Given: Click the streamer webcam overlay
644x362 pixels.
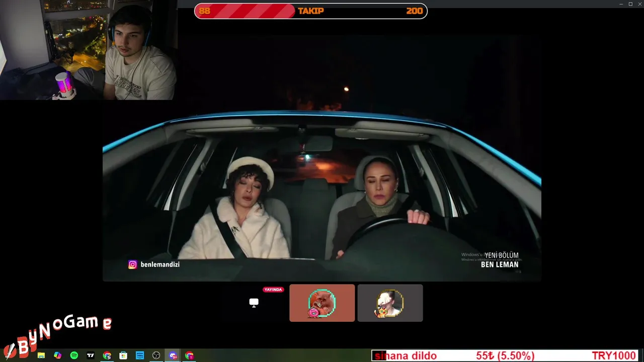Looking at the screenshot, I should click(89, 50).
